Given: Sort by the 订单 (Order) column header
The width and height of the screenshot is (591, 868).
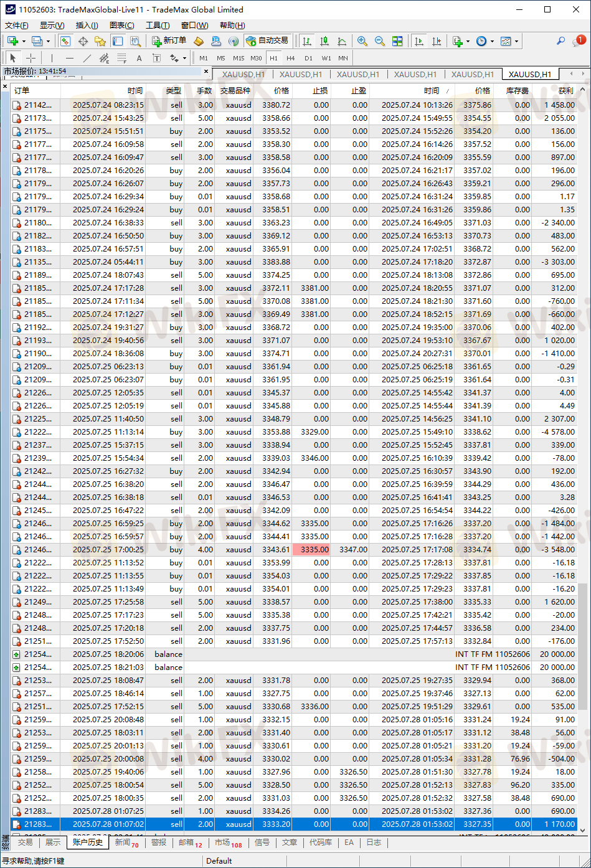Looking at the screenshot, I should coord(35,90).
